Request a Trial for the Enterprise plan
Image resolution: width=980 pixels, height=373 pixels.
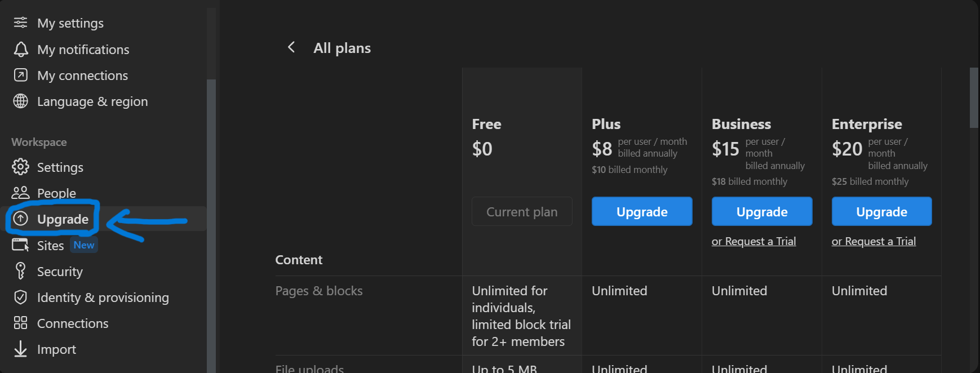tap(873, 241)
